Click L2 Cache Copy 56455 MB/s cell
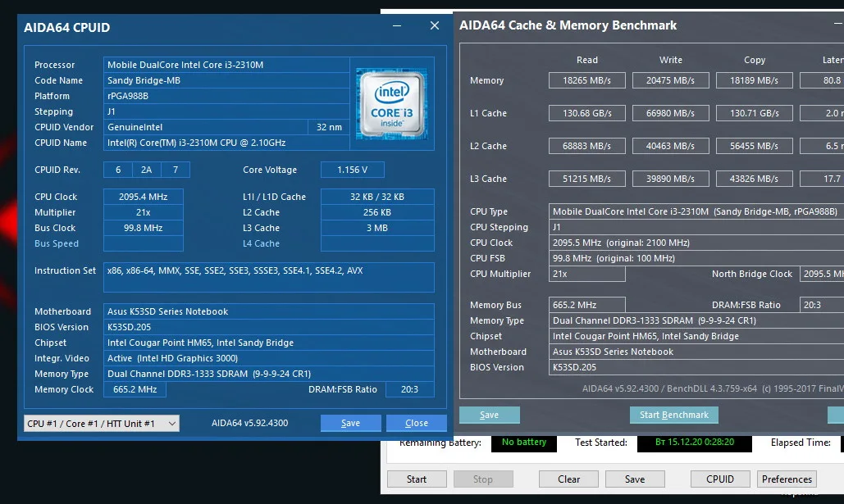 click(754, 146)
